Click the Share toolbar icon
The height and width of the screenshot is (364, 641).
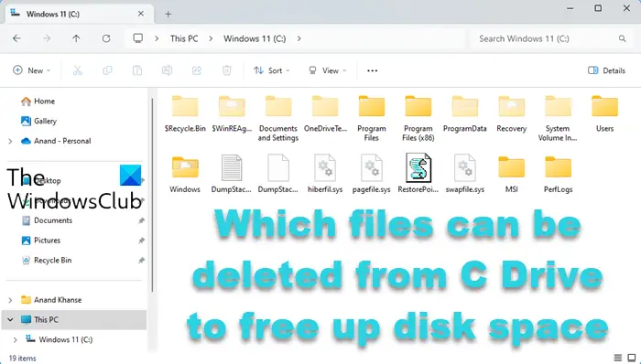pos(197,70)
